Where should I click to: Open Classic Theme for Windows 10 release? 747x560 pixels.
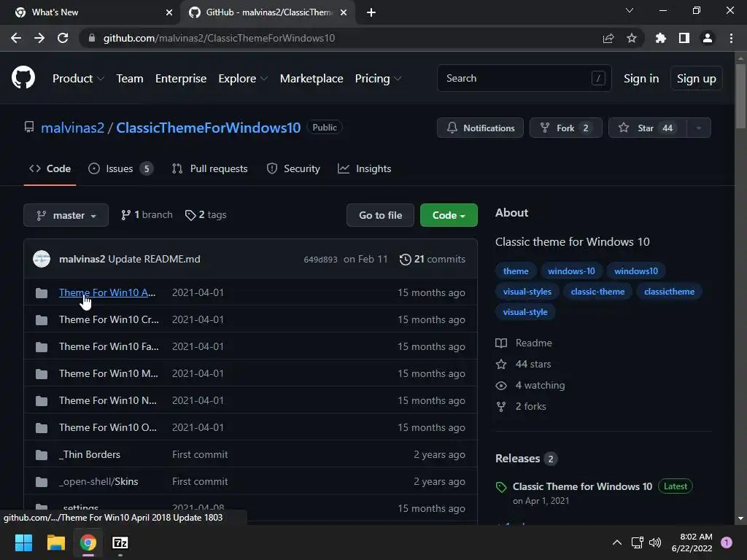(x=582, y=486)
